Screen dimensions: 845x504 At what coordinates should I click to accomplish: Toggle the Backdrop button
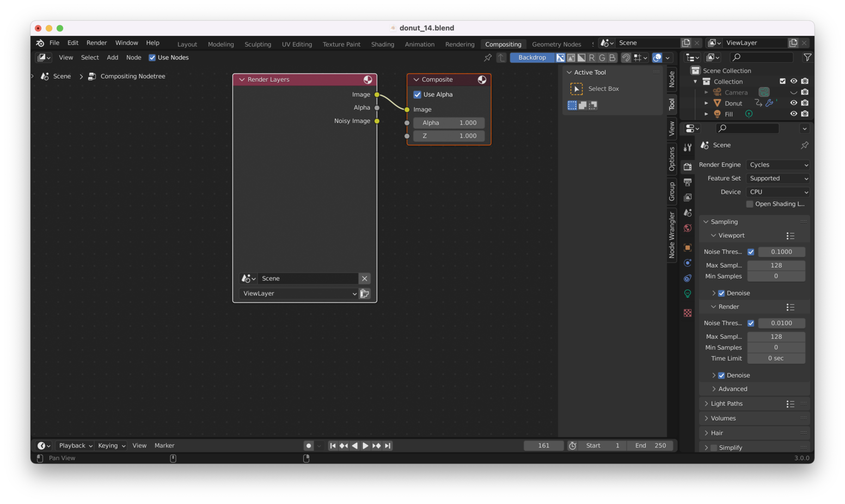click(532, 57)
